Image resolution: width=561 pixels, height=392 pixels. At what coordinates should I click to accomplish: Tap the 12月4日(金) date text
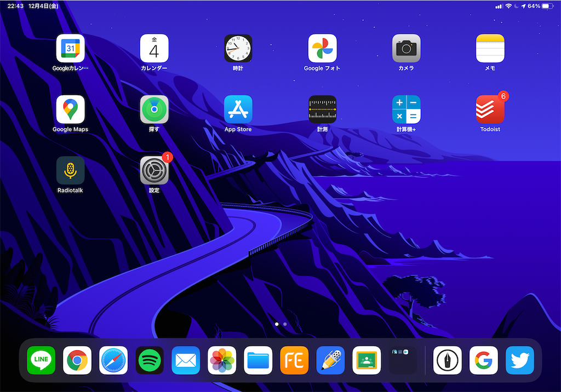pos(43,6)
